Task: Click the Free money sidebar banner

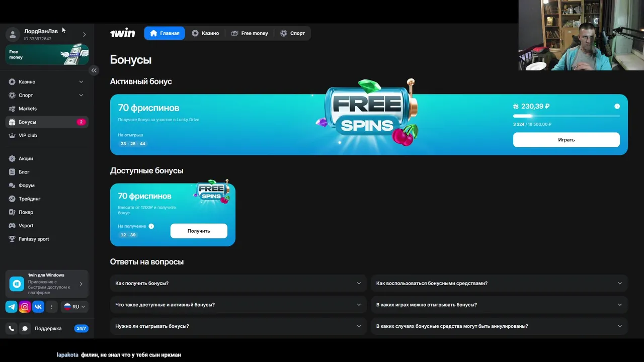Action: point(47,54)
